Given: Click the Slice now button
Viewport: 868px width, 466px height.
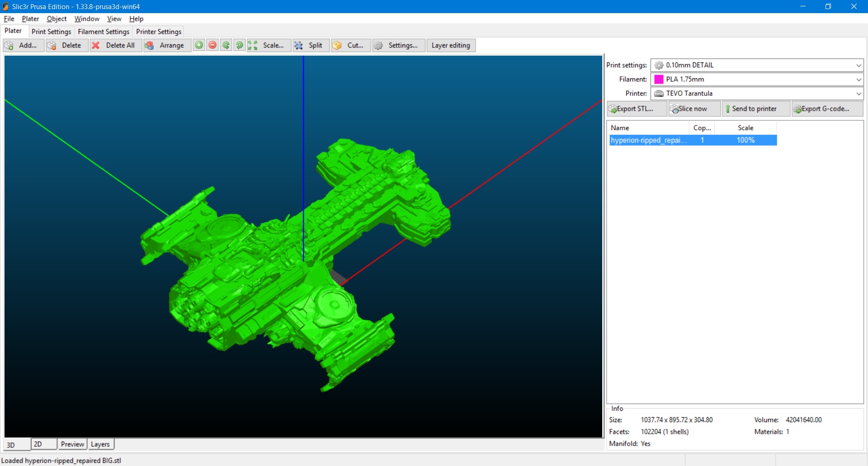Looking at the screenshot, I should point(694,109).
